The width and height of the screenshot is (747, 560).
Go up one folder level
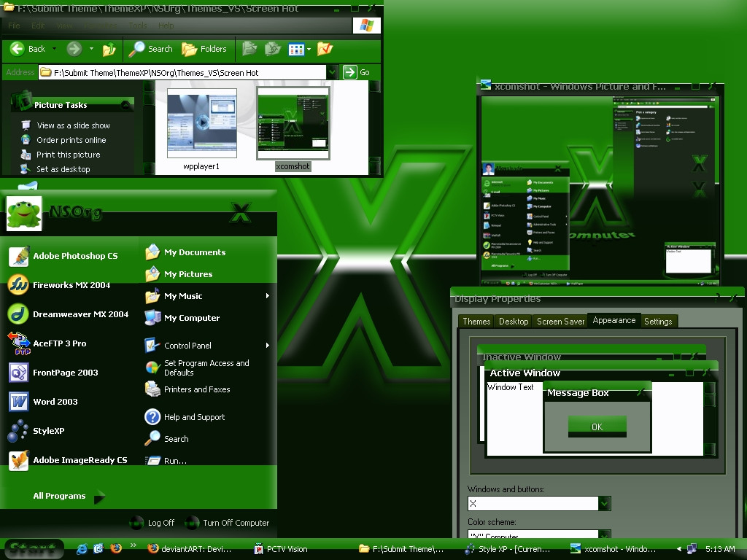coord(109,49)
